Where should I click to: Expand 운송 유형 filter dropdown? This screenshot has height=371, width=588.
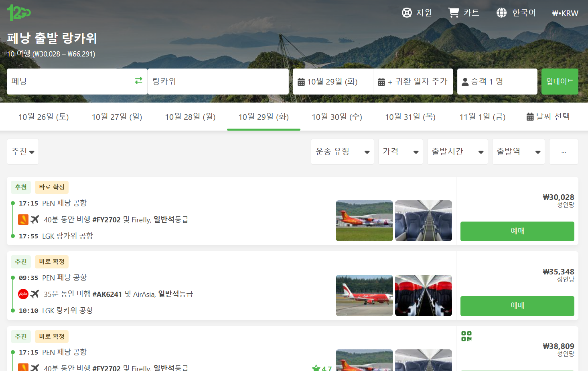click(x=342, y=151)
